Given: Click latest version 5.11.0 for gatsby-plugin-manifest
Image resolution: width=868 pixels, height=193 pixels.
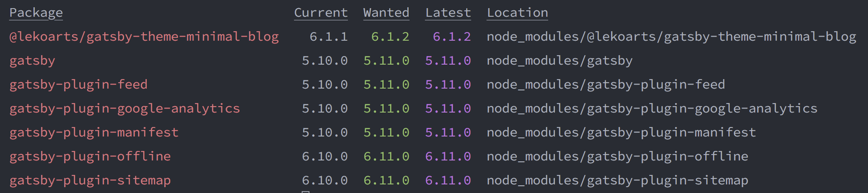Looking at the screenshot, I should coord(448,132).
